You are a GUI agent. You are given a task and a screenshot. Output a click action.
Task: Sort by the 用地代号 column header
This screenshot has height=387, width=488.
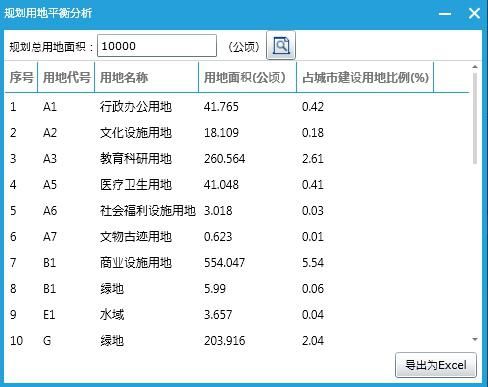tap(66, 77)
